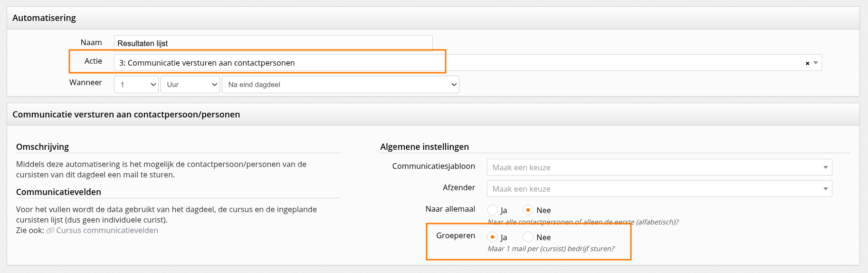
Task: Open the Actie dropdown arrow
Action: [816, 63]
